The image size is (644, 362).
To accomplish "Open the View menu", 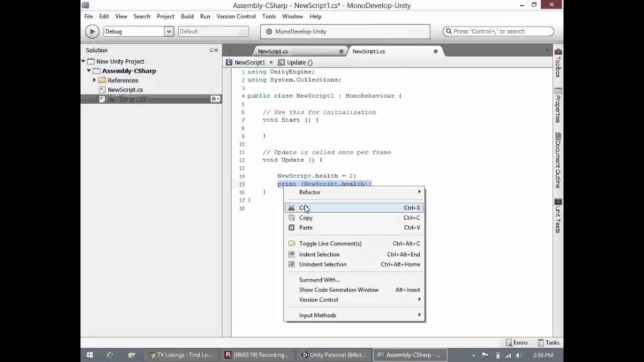I will click(121, 16).
